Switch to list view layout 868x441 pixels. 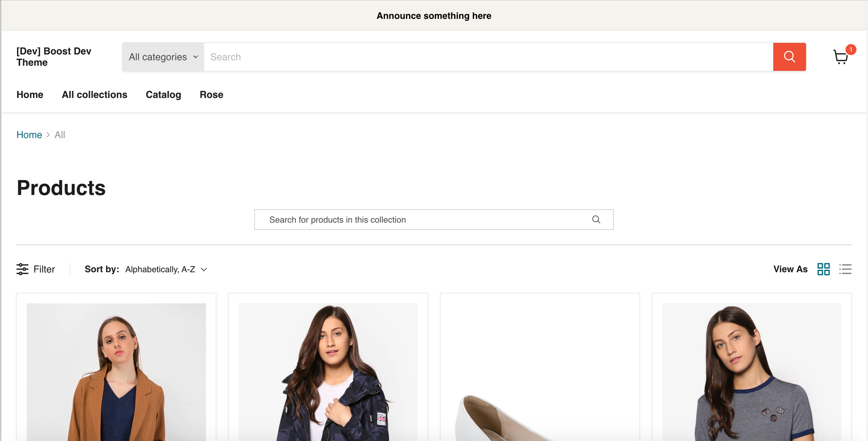(x=845, y=269)
